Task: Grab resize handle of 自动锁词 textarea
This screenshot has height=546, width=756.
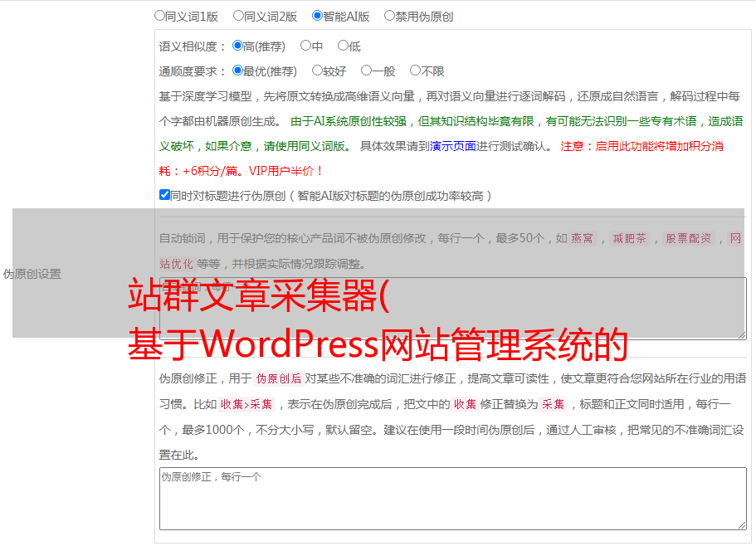Action: [742, 335]
